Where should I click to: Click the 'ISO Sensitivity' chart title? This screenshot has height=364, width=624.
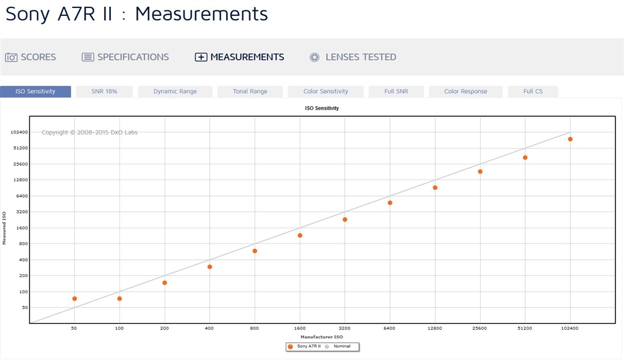[x=322, y=108]
